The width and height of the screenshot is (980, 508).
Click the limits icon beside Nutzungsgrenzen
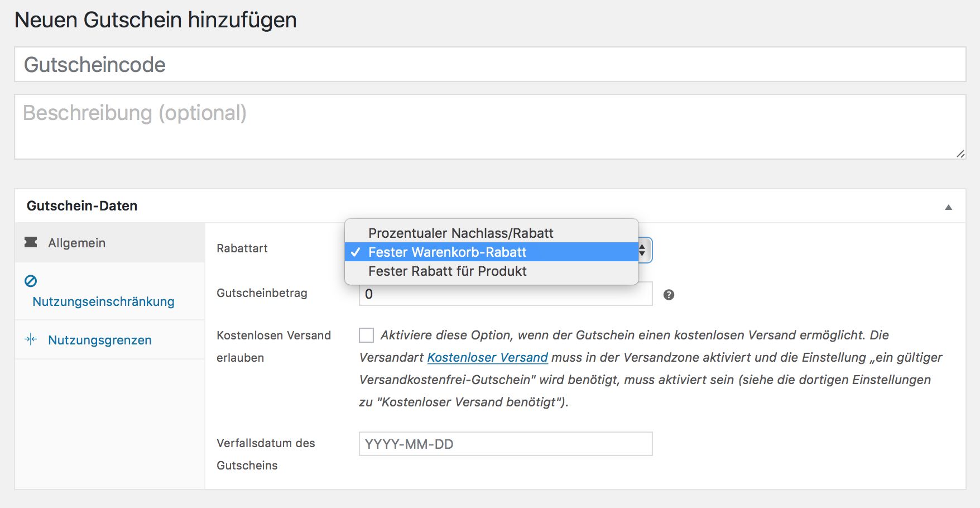pos(31,339)
